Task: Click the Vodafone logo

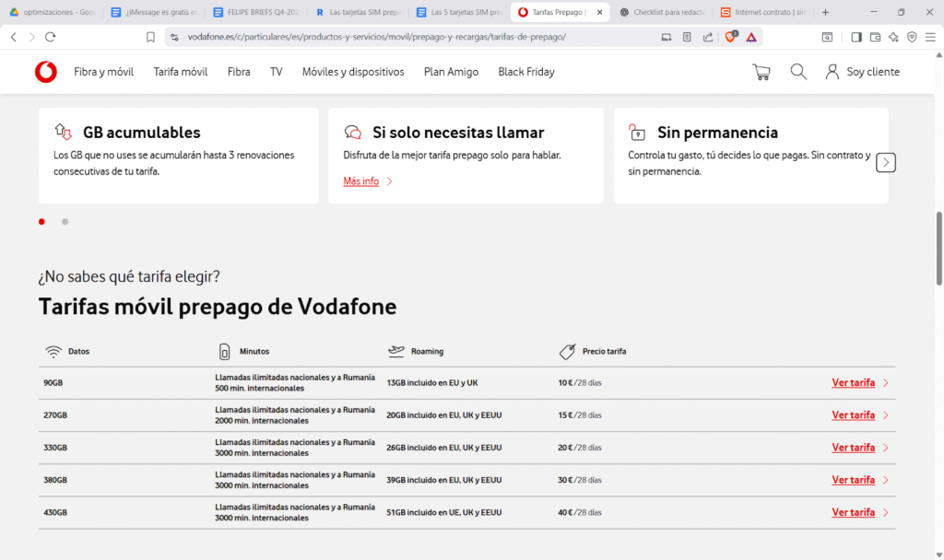Action: pos(45,72)
